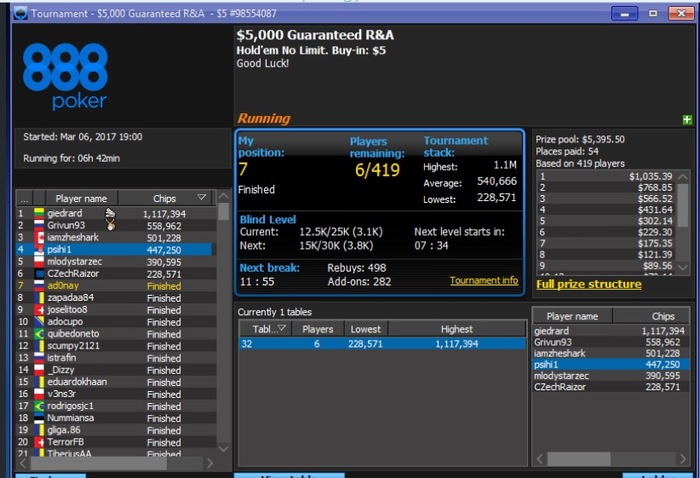Click the flag icon next to CZechRaizor
700x478 pixels.
click(x=39, y=274)
